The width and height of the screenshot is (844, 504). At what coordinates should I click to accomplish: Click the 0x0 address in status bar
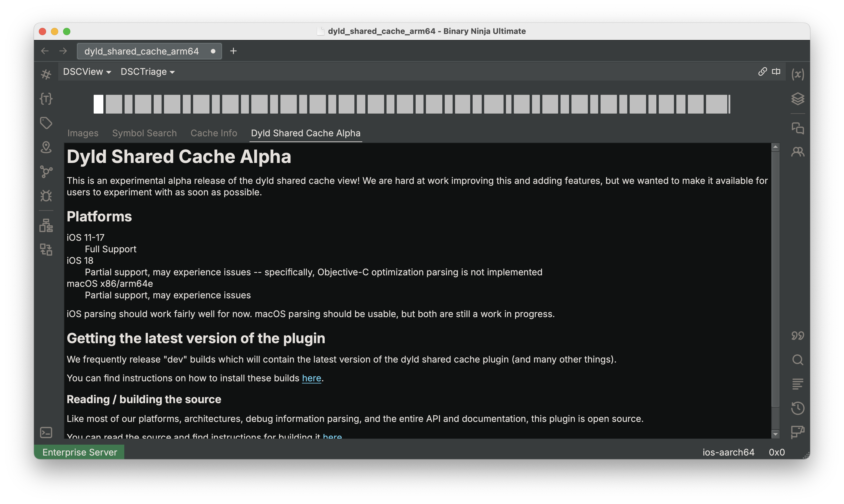pos(777,452)
